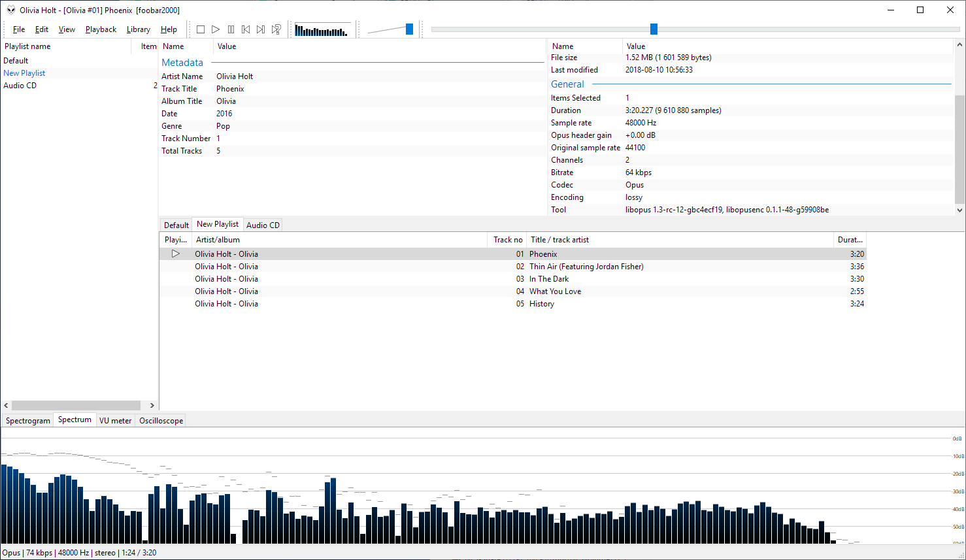Switch to the Spectrogram visualization tab

[x=28, y=421]
